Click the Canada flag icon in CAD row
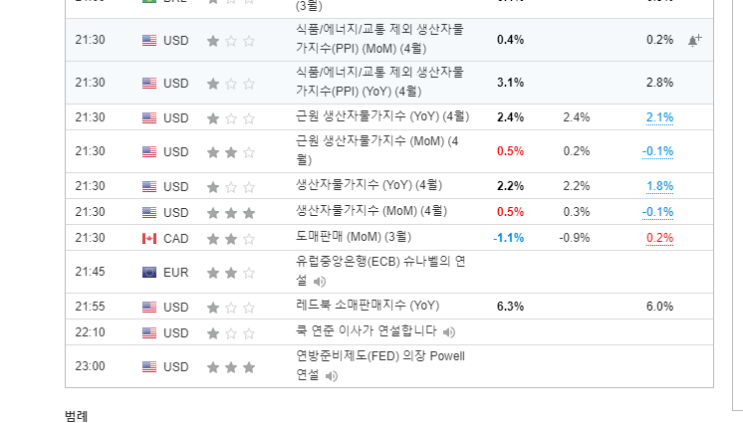Image resolution: width=743 pixels, height=423 pixels. click(149, 238)
